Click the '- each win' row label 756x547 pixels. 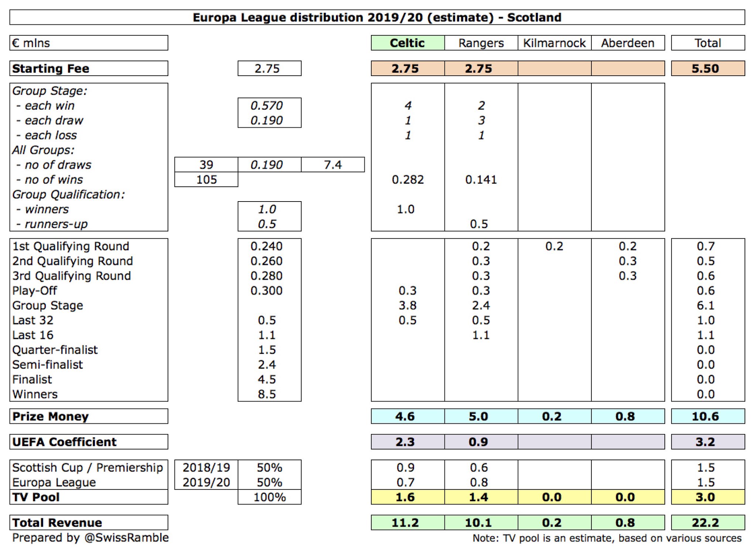coord(45,106)
